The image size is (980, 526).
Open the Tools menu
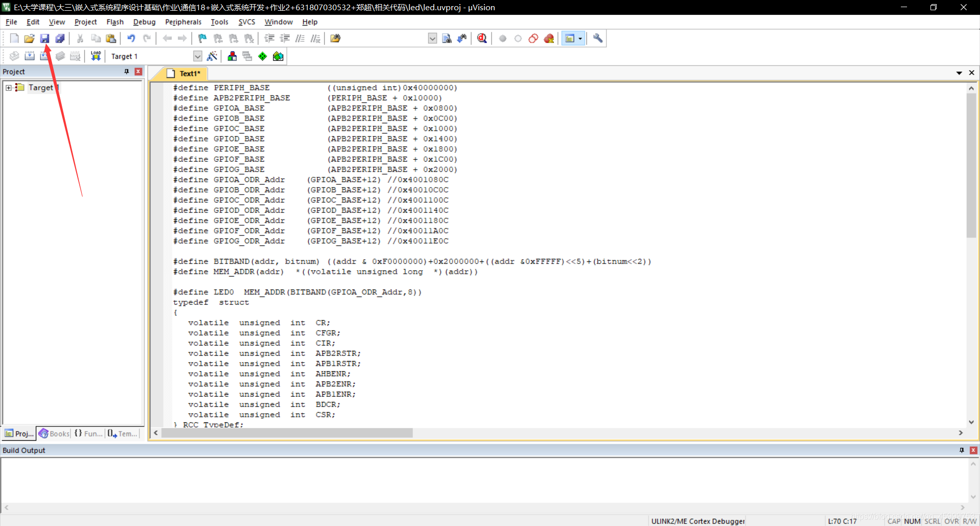pos(219,22)
